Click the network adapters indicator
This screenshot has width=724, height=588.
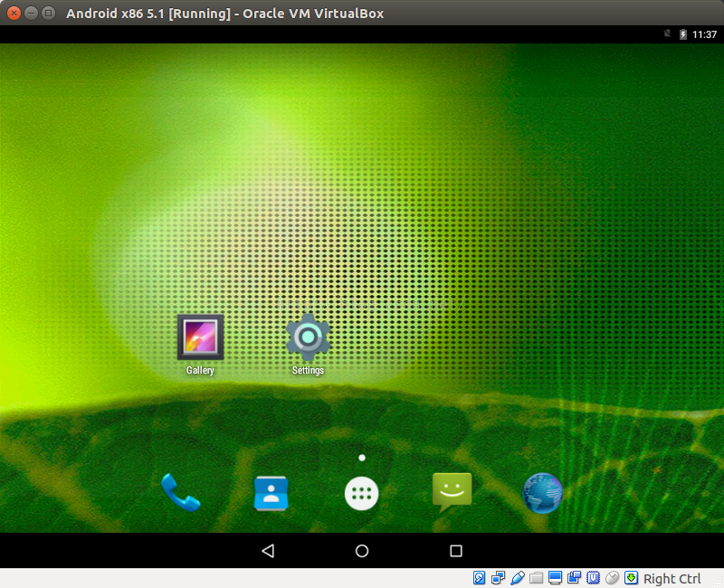tap(499, 578)
